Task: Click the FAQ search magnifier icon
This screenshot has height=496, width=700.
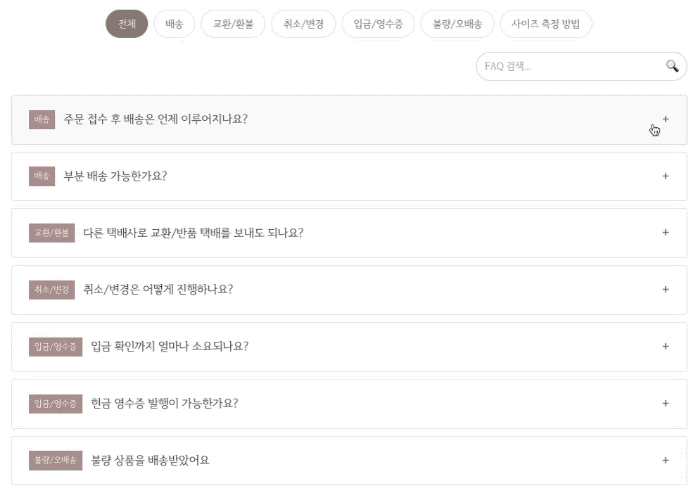Action: (672, 66)
